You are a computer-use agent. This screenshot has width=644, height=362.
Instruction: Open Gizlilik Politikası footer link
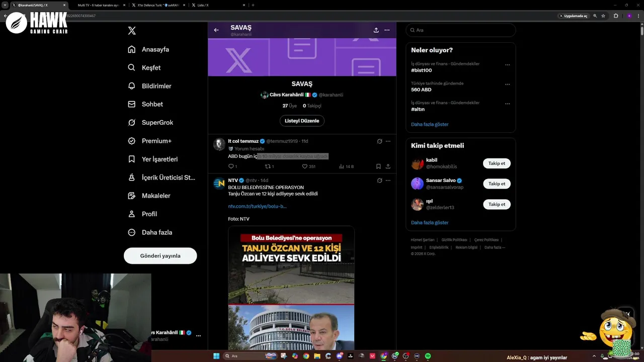point(454,240)
